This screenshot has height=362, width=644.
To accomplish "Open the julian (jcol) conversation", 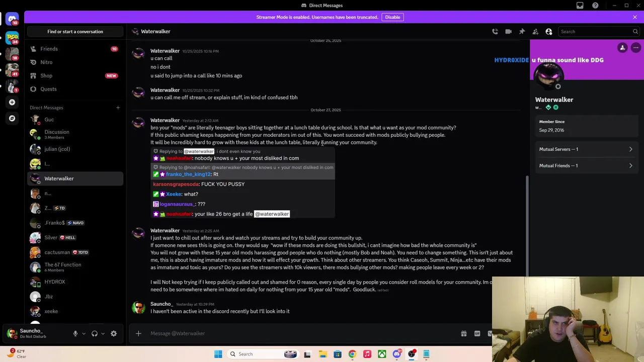I will pos(75,149).
